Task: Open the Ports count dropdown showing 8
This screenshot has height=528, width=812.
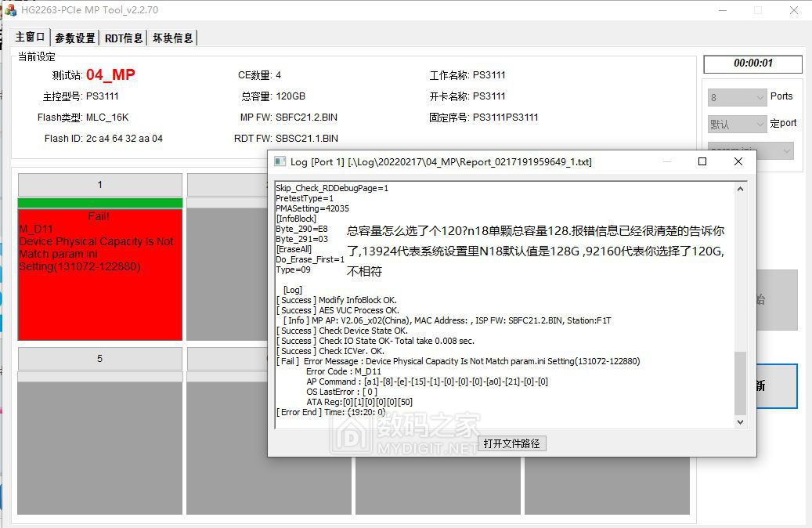Action: tap(737, 97)
